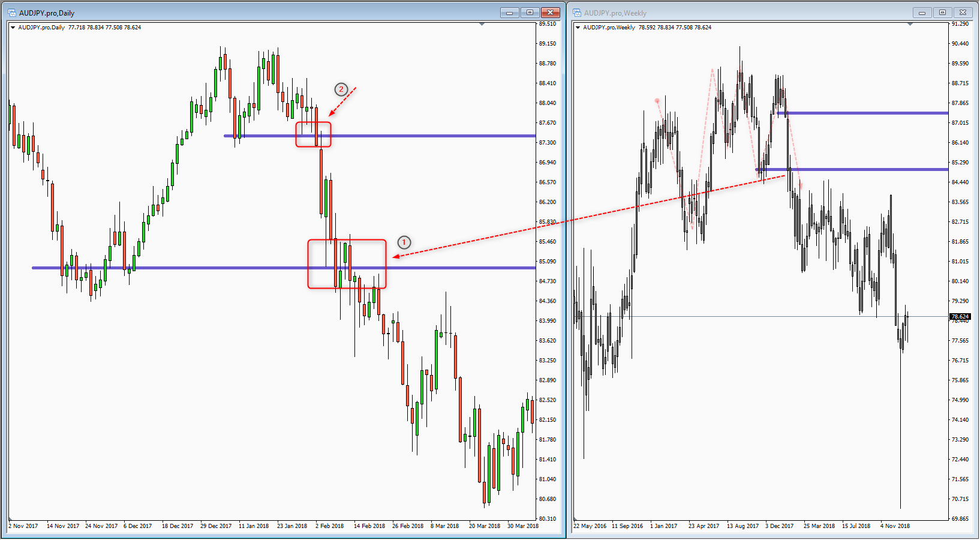The height and width of the screenshot is (540, 980).
Task: Click the large red rectangle on Daily chart
Action: coord(347,241)
